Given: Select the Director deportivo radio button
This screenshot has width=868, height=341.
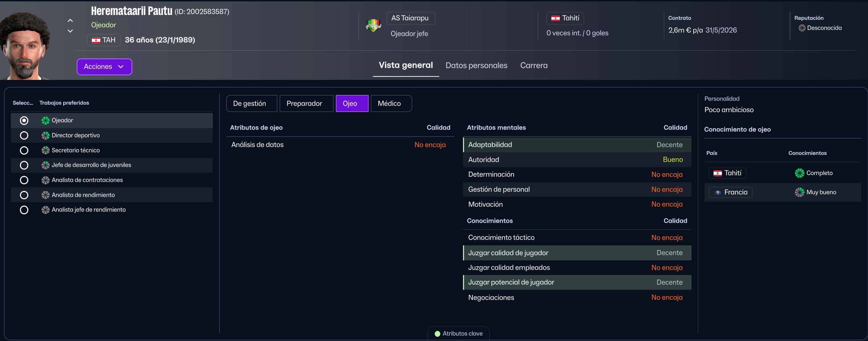Looking at the screenshot, I should point(24,135).
